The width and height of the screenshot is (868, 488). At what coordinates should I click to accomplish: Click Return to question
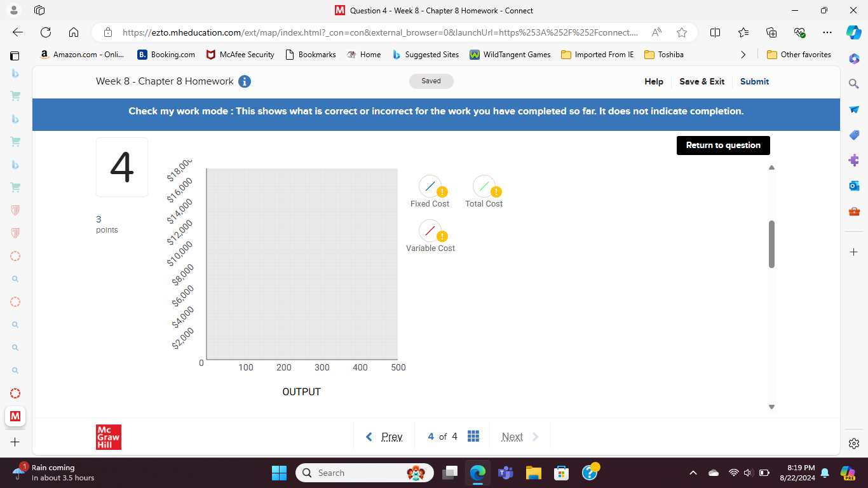(723, 146)
